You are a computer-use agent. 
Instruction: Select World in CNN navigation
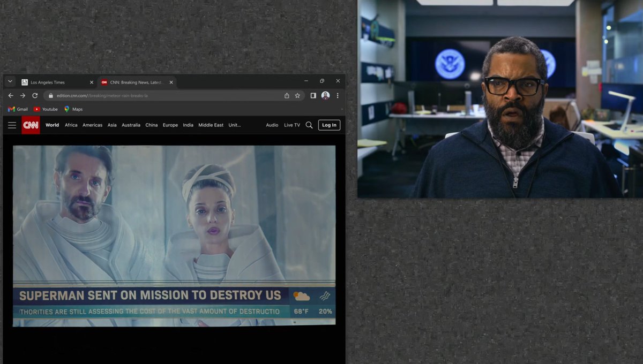[x=52, y=125]
